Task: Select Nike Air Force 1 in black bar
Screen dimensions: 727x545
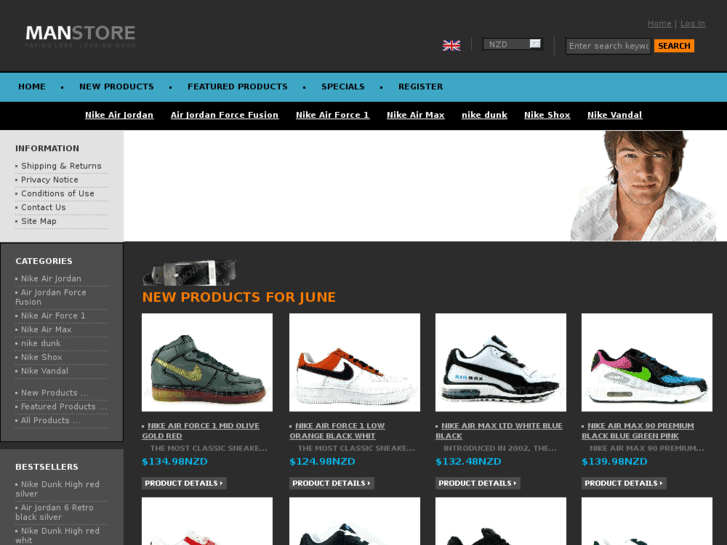Action: pos(332,115)
